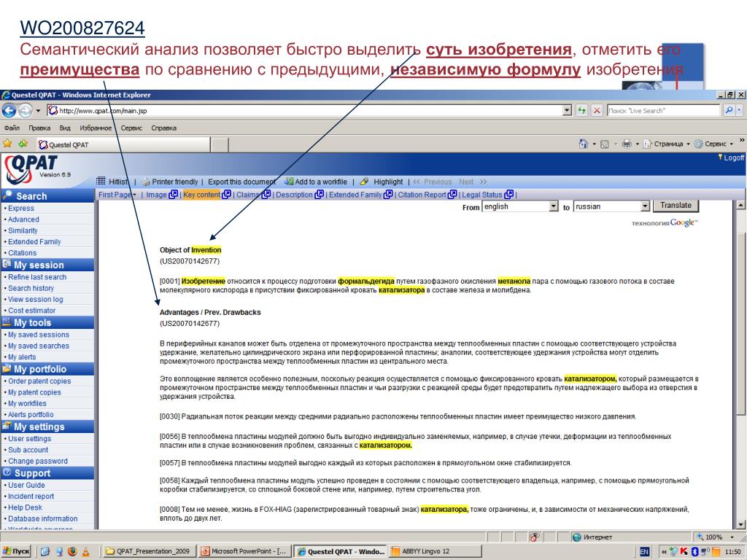Open the Файл menu
747x560 pixels.
pyautogui.click(x=12, y=128)
